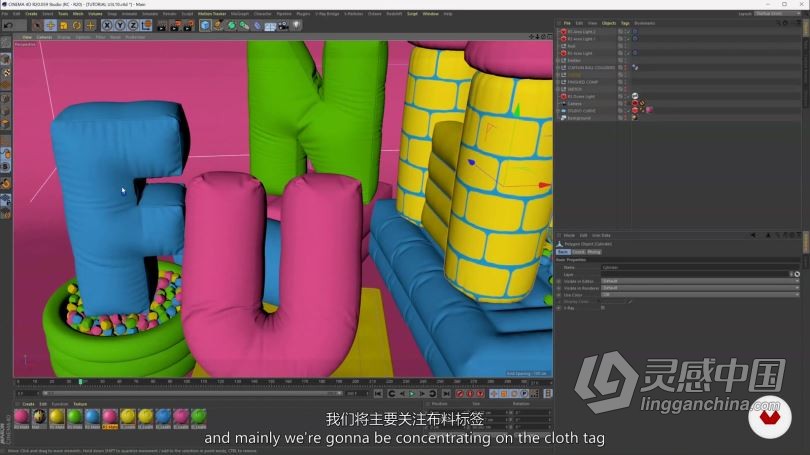Click the Record Active Objects red button
This screenshot has width=810, height=455.
(x=460, y=394)
